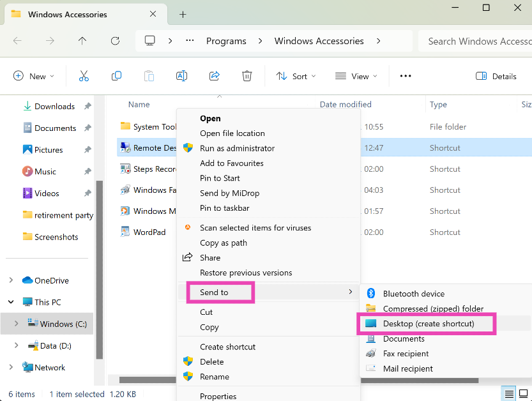Open the View dropdown menu
Screen dimensions: 532x401
(x=356, y=76)
